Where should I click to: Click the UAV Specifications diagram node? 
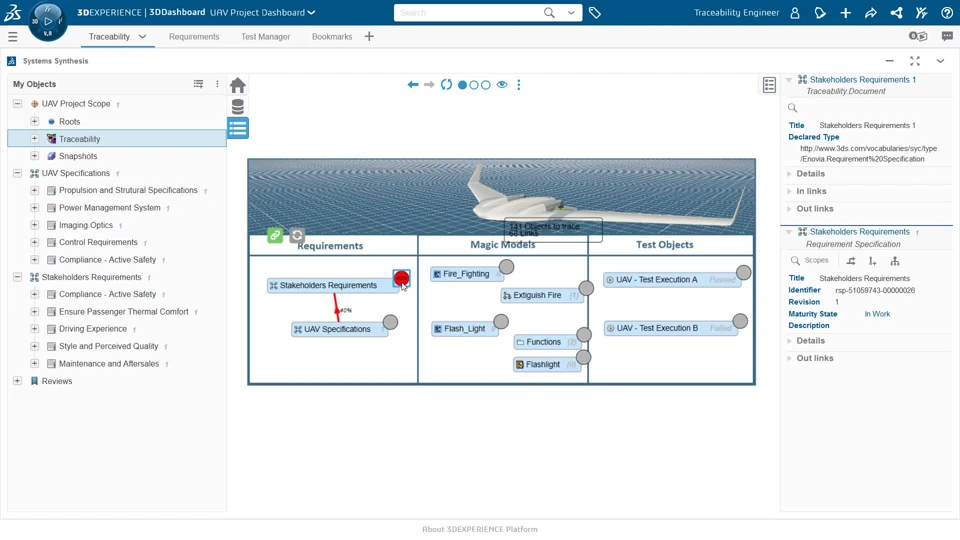point(340,329)
